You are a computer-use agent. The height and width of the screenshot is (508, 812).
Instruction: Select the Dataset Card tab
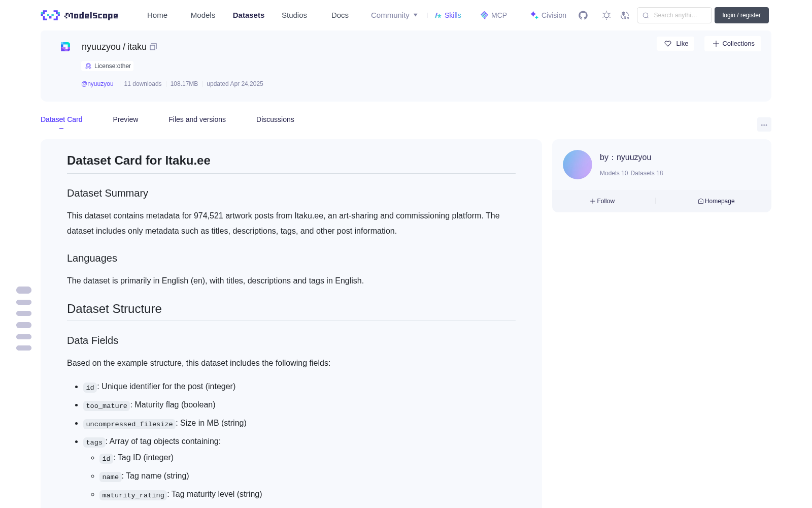click(61, 119)
